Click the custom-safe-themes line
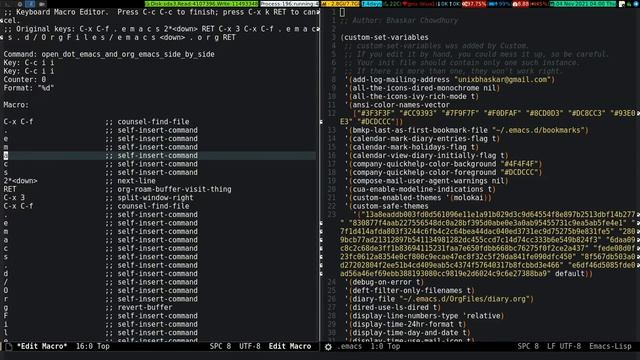 click(x=387, y=206)
